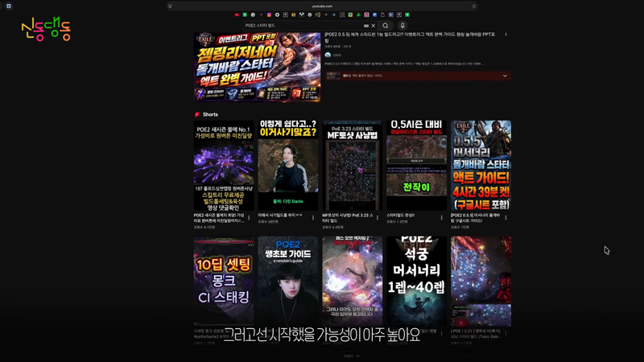Play the '0.5.5 머서너리 돌개바람 스타터' short
This screenshot has height=362, width=644.
481,166
